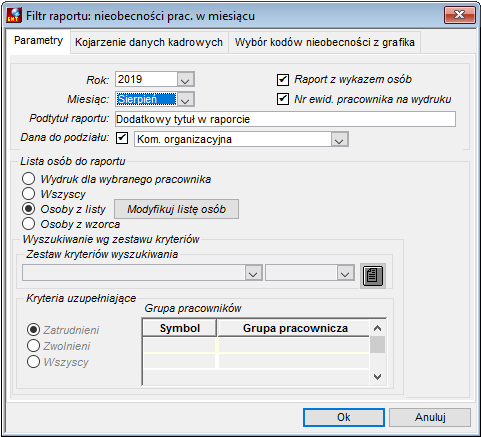This screenshot has width=481, height=437.
Task: Open the Kojarzenie danych kadrowych tab
Action: (x=149, y=42)
